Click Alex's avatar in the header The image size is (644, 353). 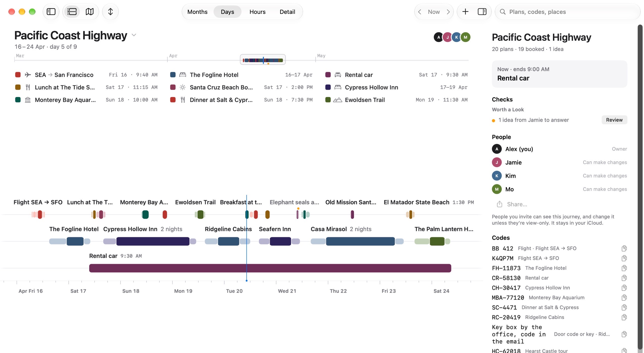[439, 37]
